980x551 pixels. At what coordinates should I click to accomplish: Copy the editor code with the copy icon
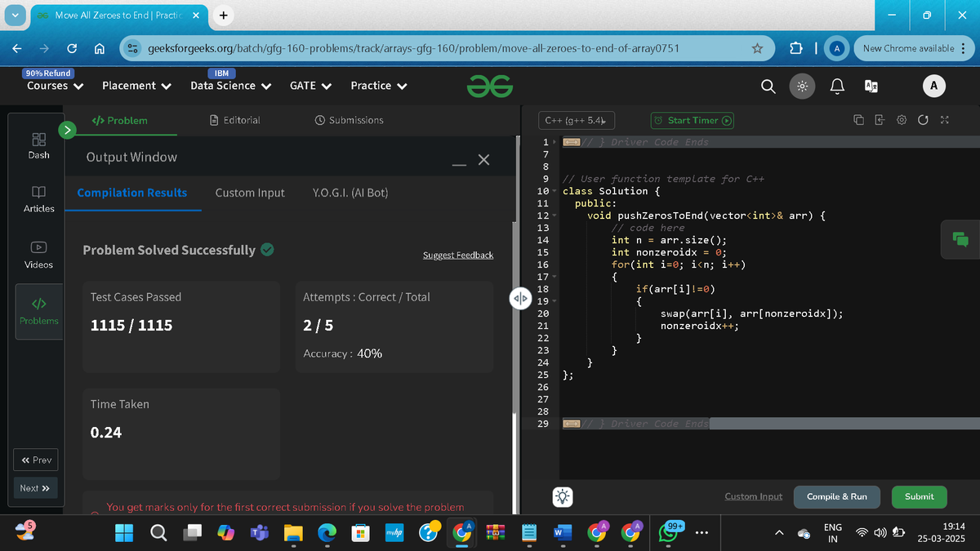(858, 120)
